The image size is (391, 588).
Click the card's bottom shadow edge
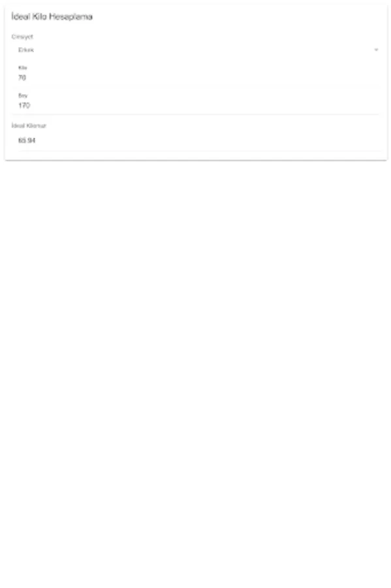coord(196,161)
